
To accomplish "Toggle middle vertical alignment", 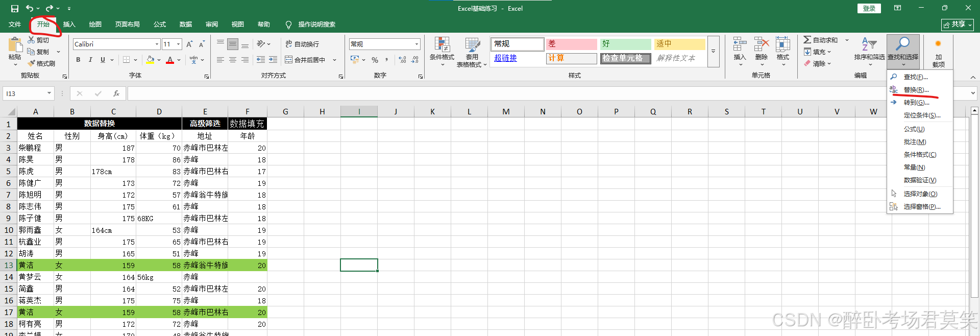I will coord(233,44).
